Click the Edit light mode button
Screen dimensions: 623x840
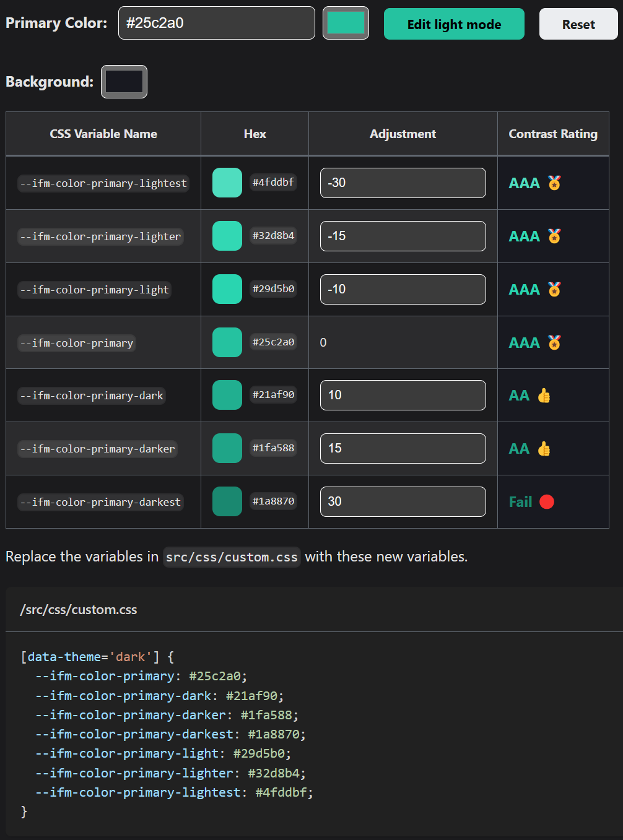[x=454, y=24]
